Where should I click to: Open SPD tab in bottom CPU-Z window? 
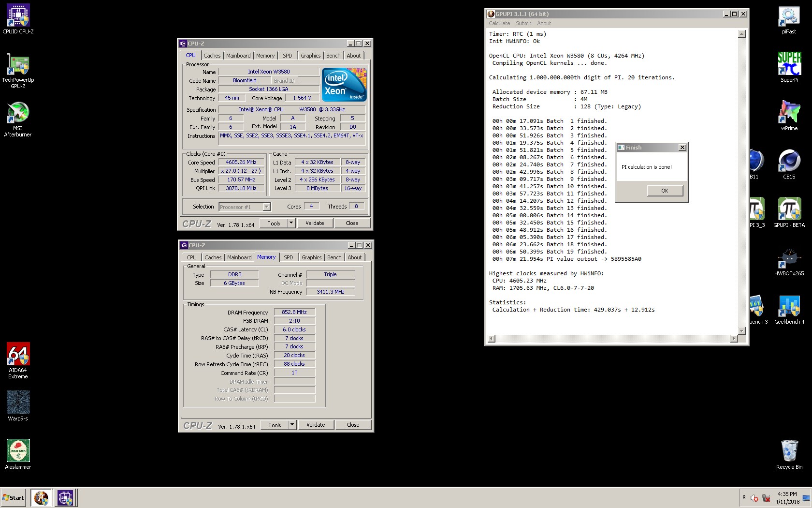pyautogui.click(x=289, y=257)
